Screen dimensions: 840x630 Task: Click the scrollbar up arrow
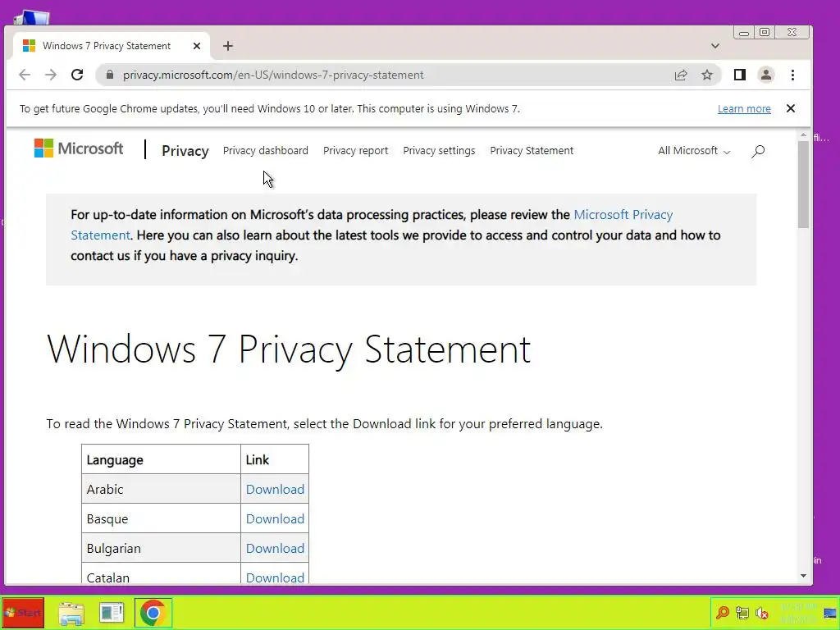click(802, 135)
